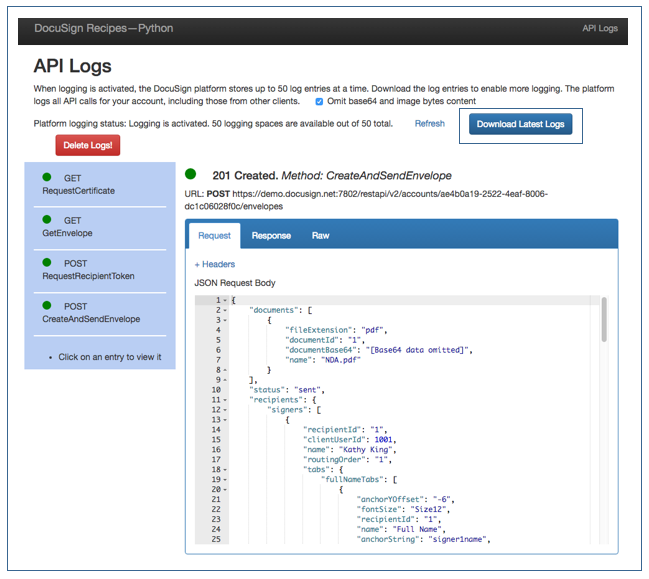Expand the + Headers section

(215, 264)
